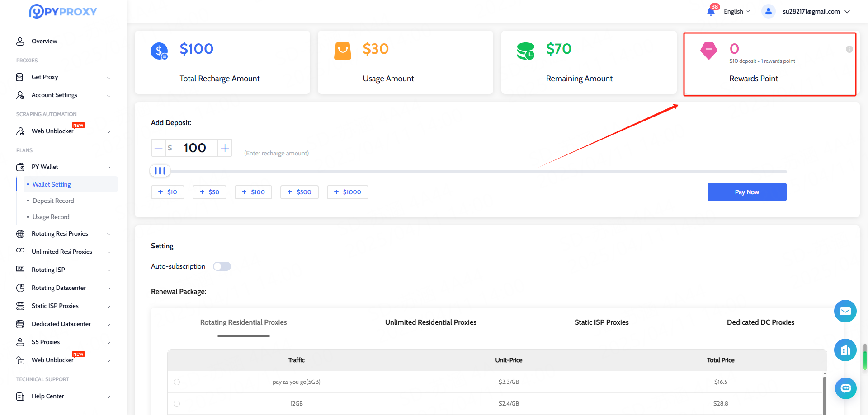Click the Account Settings user icon

[20, 95]
